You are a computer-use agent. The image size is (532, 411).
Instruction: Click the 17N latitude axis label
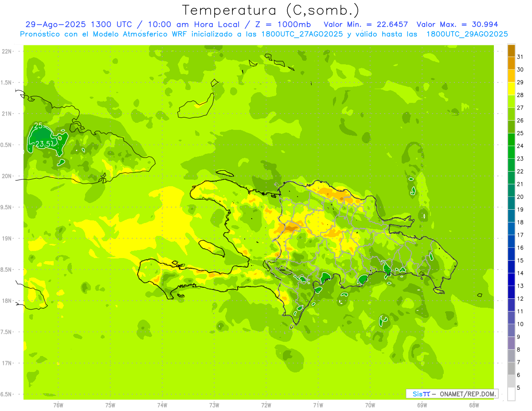[7, 363]
